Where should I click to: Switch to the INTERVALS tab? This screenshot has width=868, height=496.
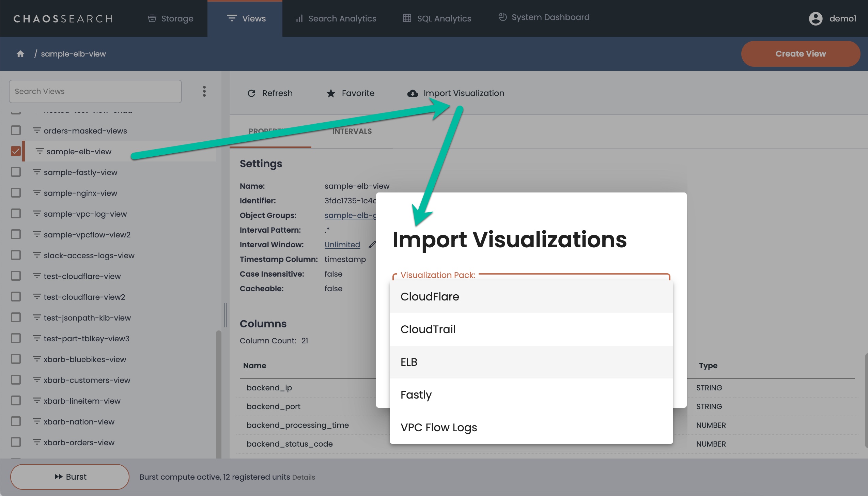click(352, 131)
